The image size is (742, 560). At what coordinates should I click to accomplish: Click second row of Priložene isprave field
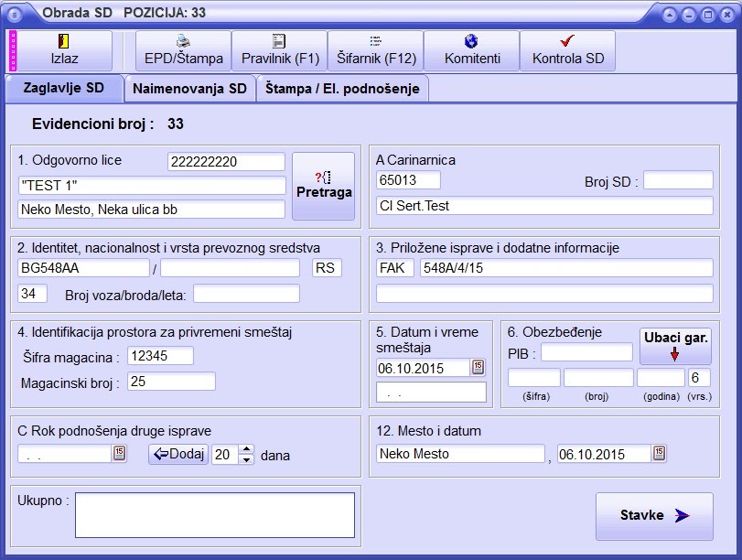544,294
